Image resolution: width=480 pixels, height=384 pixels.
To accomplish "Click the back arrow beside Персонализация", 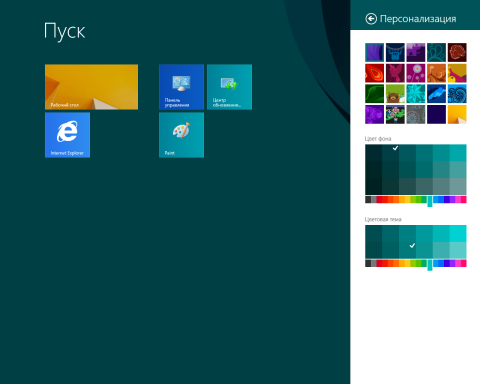I will [371, 19].
